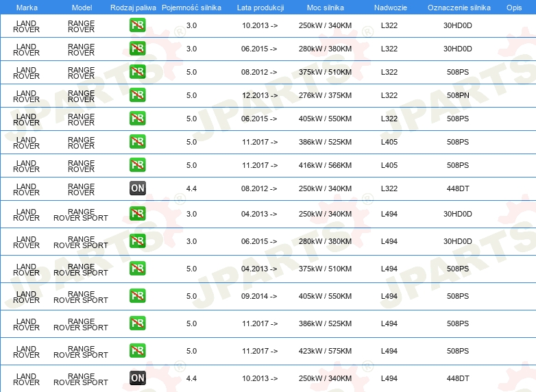Select the 30HD0D code in the 04.2013 row

(458, 214)
